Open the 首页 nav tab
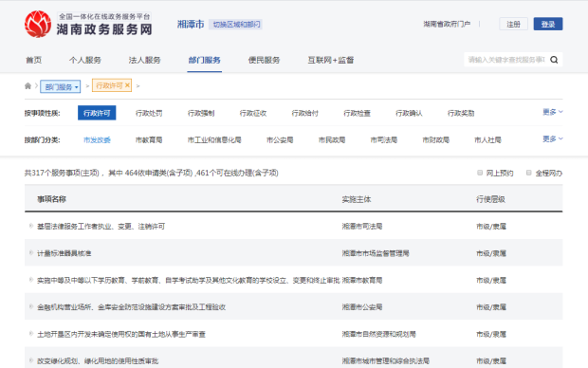The width and height of the screenshot is (588, 368). (x=34, y=60)
